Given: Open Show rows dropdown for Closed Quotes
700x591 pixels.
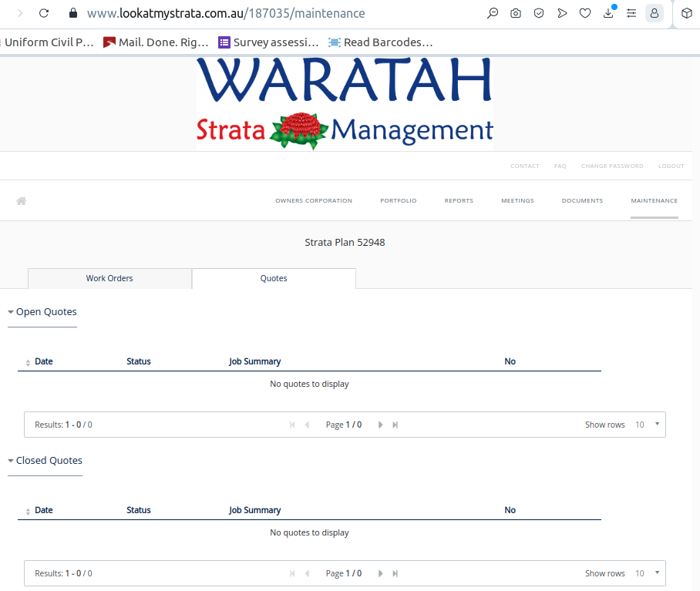Looking at the screenshot, I should tap(646, 573).
